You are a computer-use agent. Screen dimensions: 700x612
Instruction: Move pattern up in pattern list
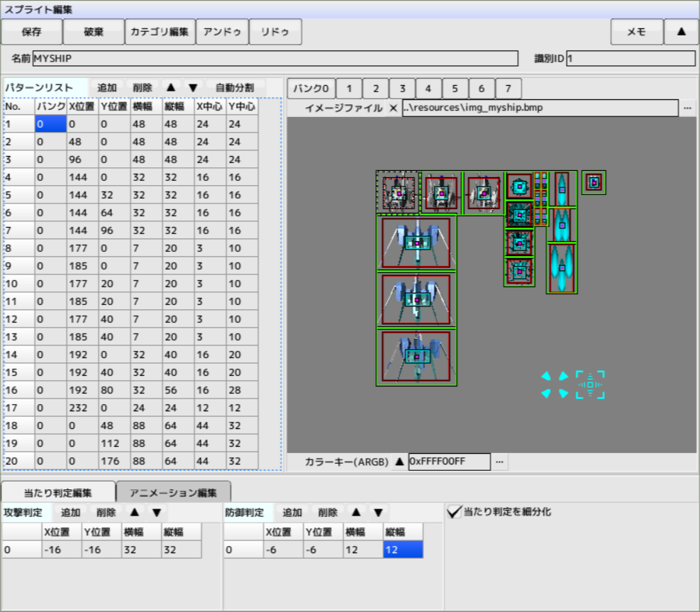click(170, 87)
